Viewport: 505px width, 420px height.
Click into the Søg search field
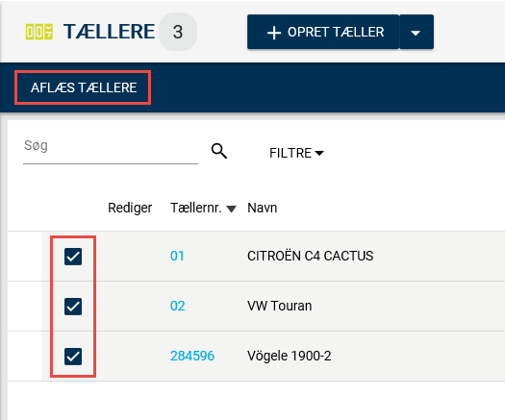(x=111, y=151)
